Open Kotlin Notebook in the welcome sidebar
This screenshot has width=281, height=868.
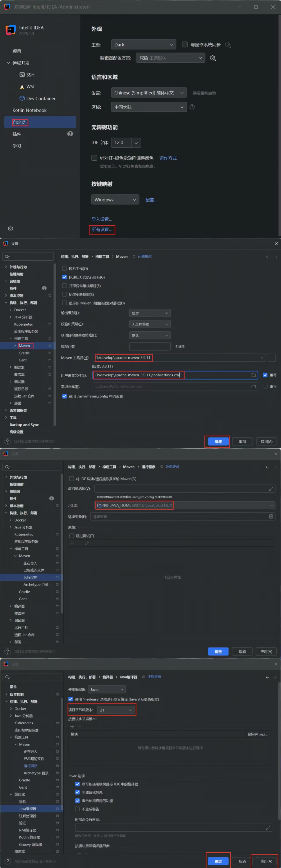30,110
